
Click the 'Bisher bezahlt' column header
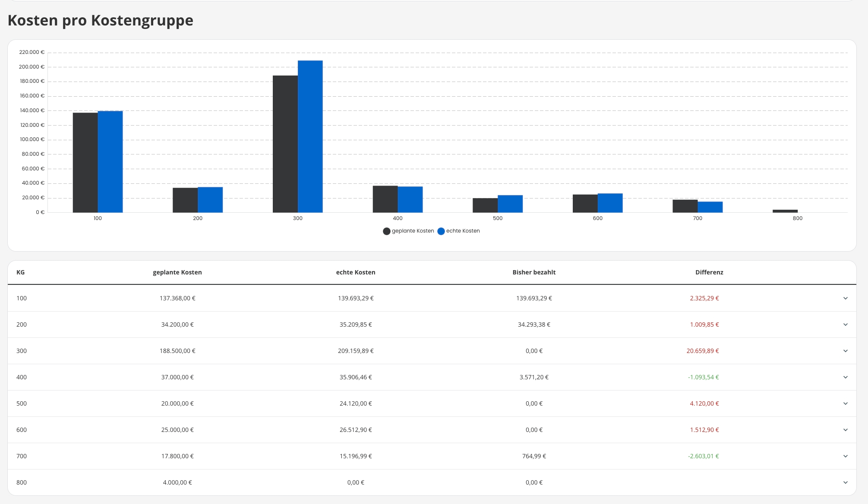[x=534, y=272]
